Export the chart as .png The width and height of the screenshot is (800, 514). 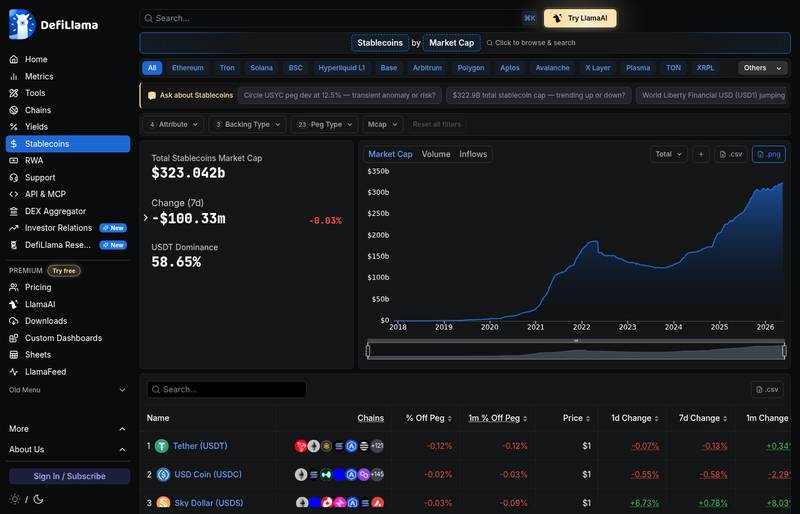pyautogui.click(x=769, y=154)
